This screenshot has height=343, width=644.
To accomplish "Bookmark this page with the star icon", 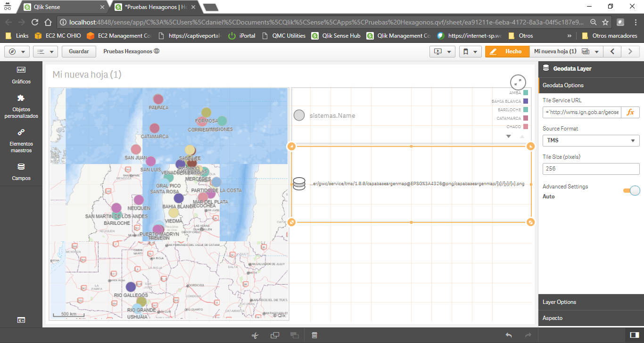I will [x=605, y=22].
